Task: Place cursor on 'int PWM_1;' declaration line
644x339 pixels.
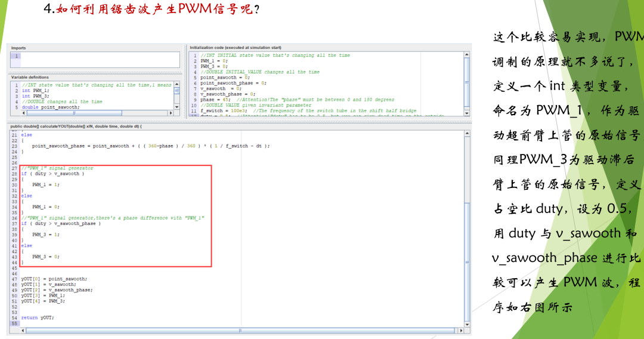Action: click(35, 90)
